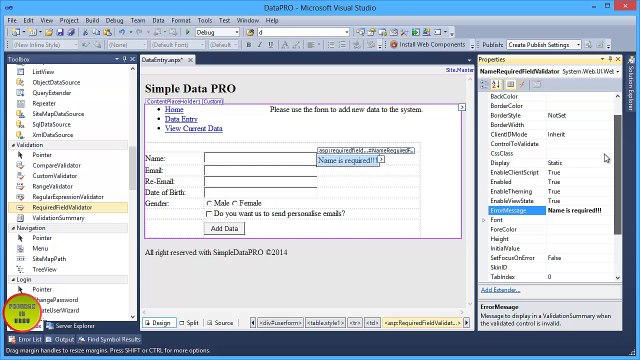Image resolution: width=640 pixels, height=360 pixels.
Task: Open Properties object selector dropdown
Action: 618,71
